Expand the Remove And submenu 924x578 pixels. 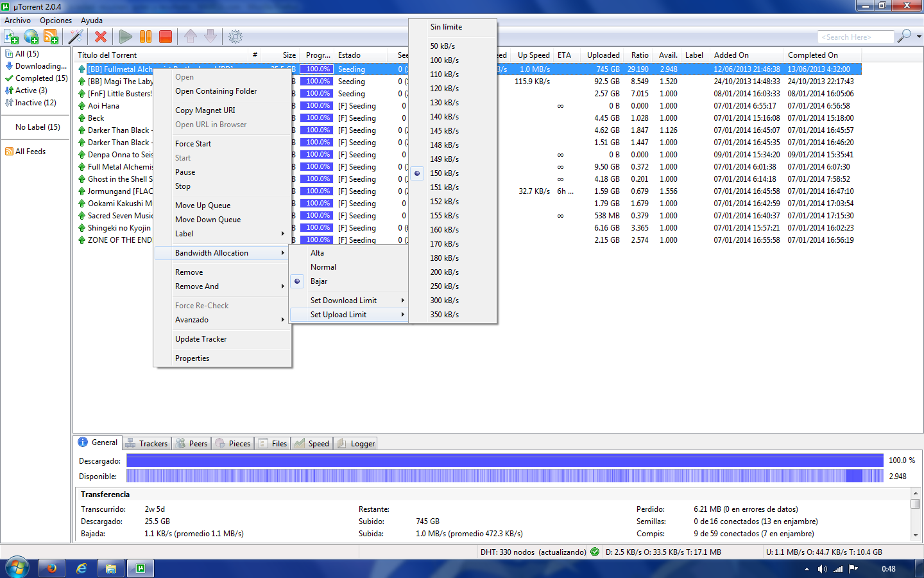pos(222,286)
